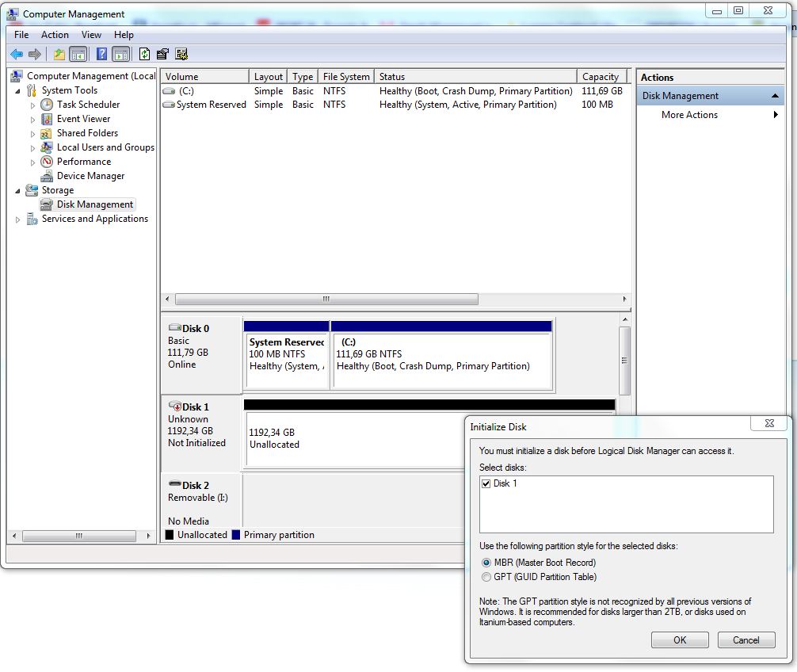Toggle the Show/Hide Console Tree toolbar icon
The image size is (797, 672).
(x=78, y=54)
